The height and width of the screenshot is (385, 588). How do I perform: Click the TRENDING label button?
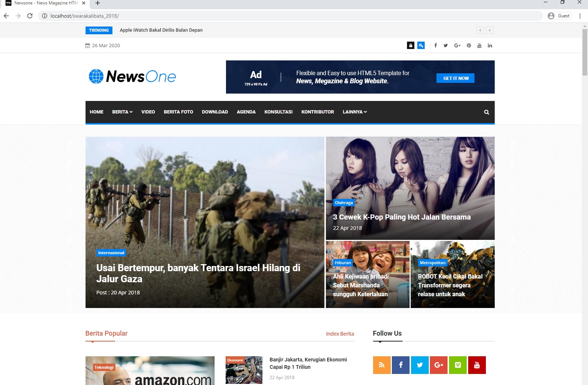point(99,30)
